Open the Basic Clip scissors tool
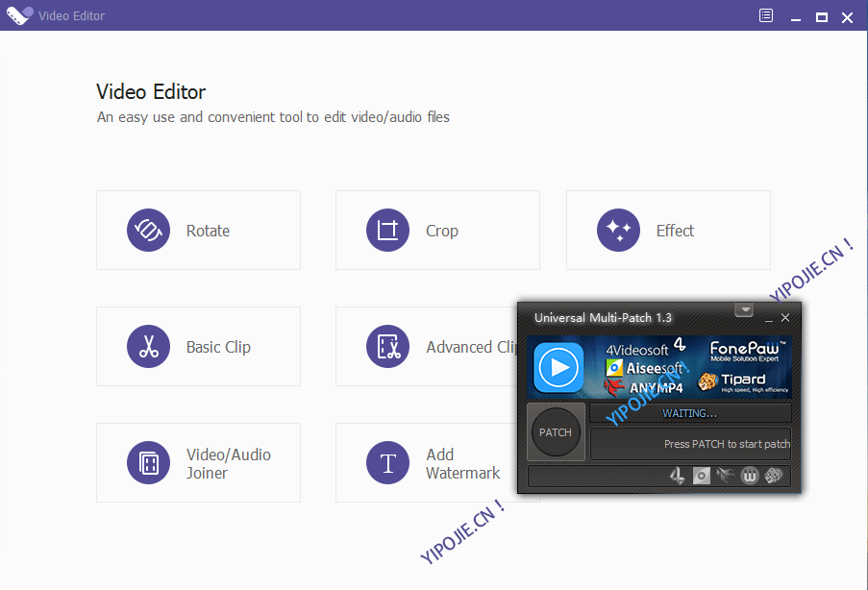The width and height of the screenshot is (868, 590). click(198, 347)
